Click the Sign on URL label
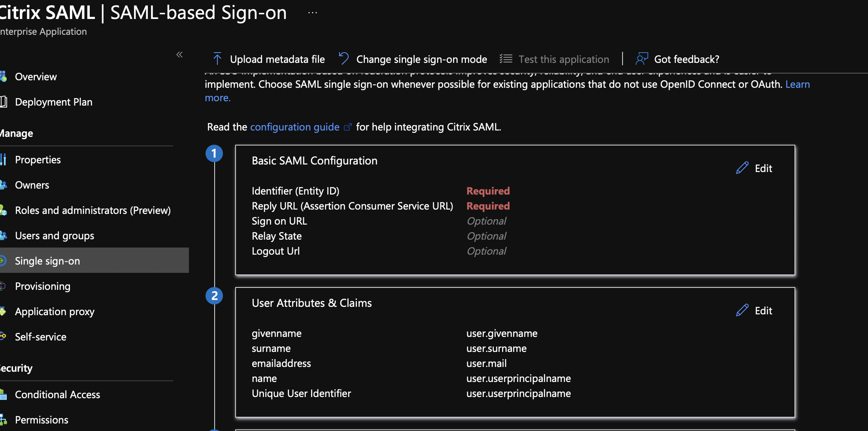The height and width of the screenshot is (431, 868). coord(279,221)
